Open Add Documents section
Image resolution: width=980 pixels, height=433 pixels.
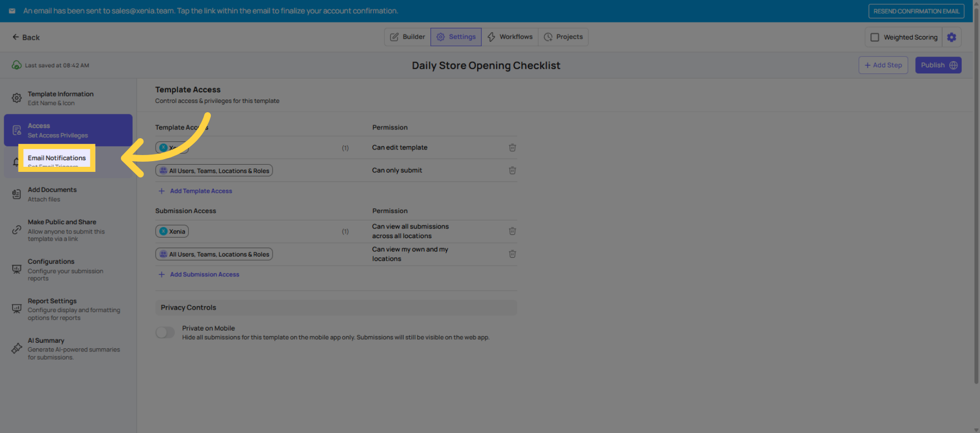click(x=68, y=194)
